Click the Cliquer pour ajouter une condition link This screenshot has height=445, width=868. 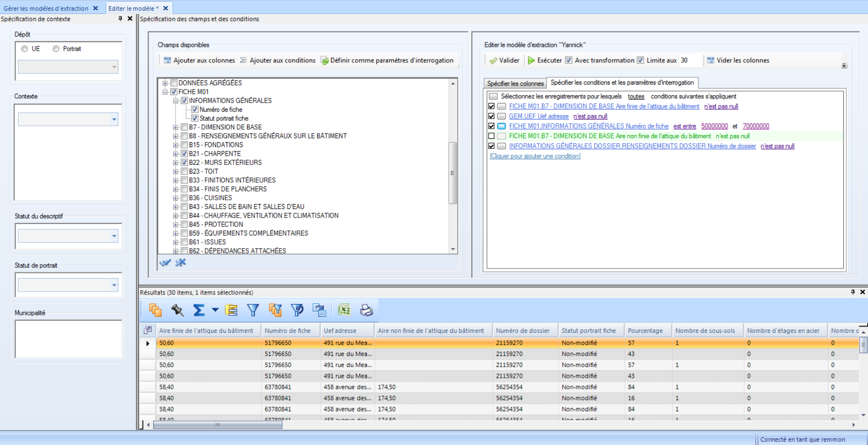pos(535,156)
